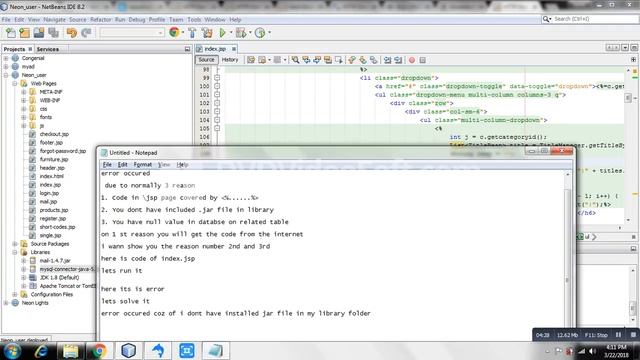Screen dimensions: 640x360
Task: Close the index.jsp editor tab
Action: click(234, 49)
